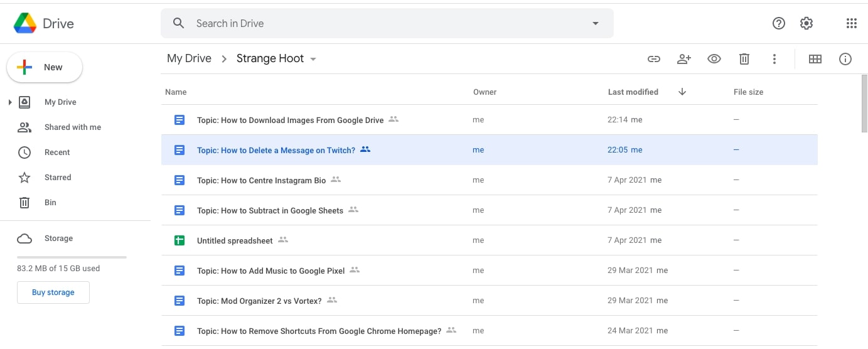Screen dimensions: 868x349
Task: Switch to grid layout view
Action: pos(815,59)
